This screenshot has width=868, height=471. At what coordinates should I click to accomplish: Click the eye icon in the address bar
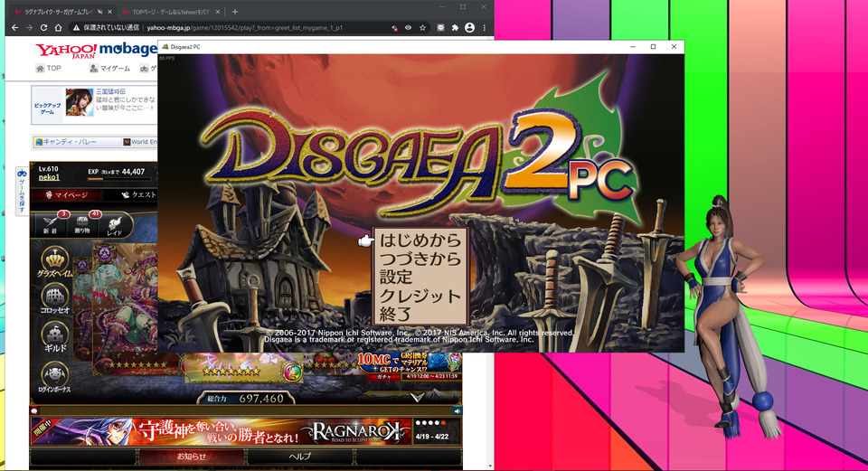click(x=408, y=28)
